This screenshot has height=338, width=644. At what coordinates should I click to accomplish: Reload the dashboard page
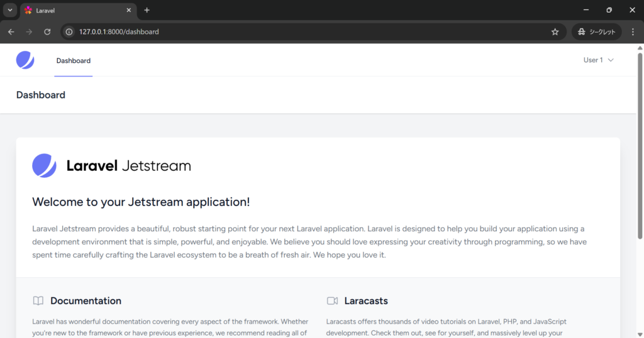(47, 31)
